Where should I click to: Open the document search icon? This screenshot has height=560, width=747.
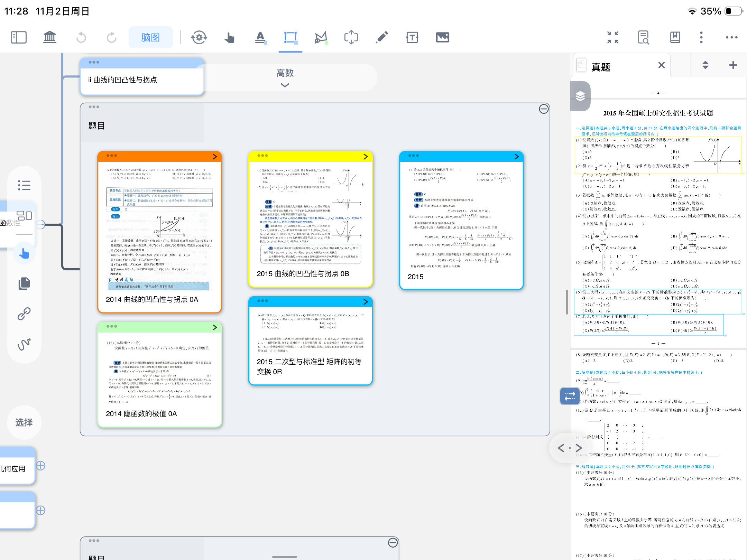[643, 37]
